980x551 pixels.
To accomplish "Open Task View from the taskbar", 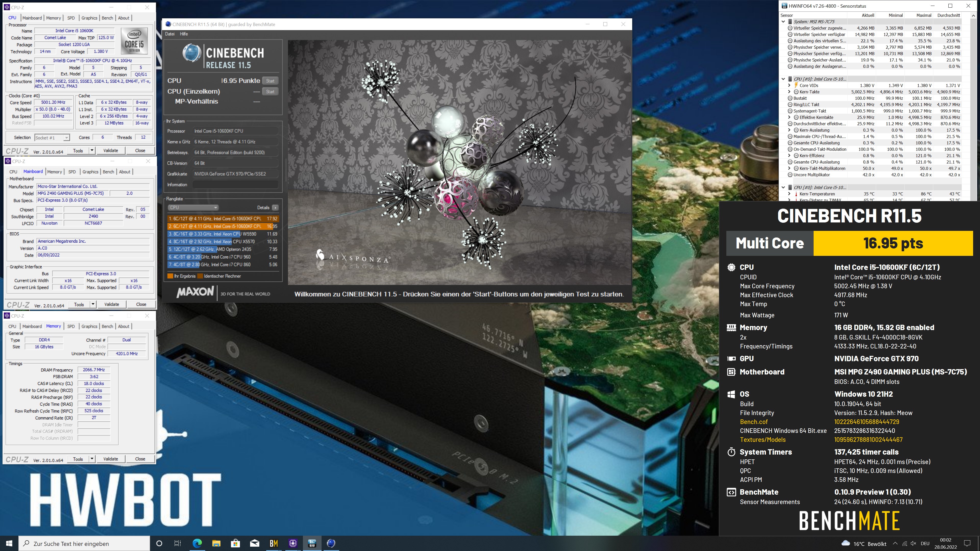I will [178, 543].
